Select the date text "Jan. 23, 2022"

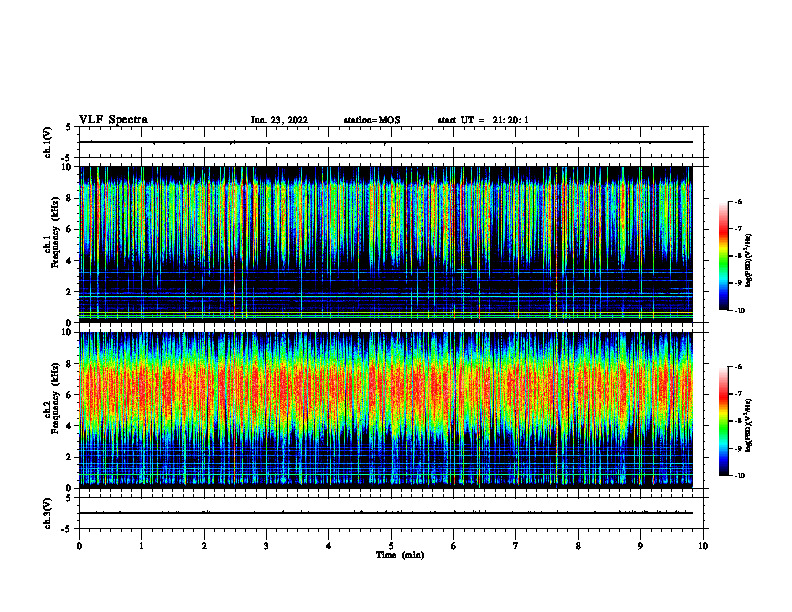coord(279,120)
